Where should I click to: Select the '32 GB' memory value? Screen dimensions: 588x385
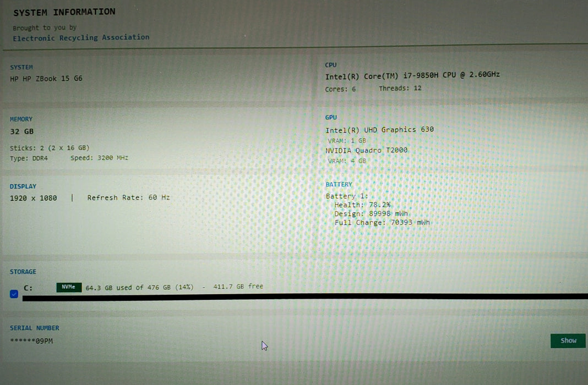[x=22, y=131]
